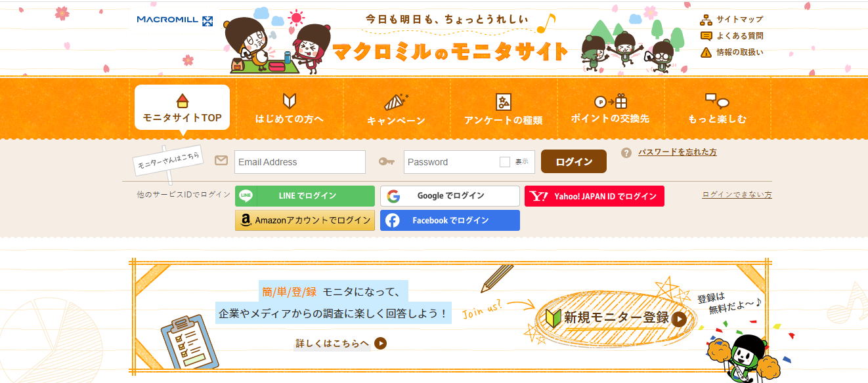
Task: Open the アンケートの種類 menu item
Action: pos(504,109)
